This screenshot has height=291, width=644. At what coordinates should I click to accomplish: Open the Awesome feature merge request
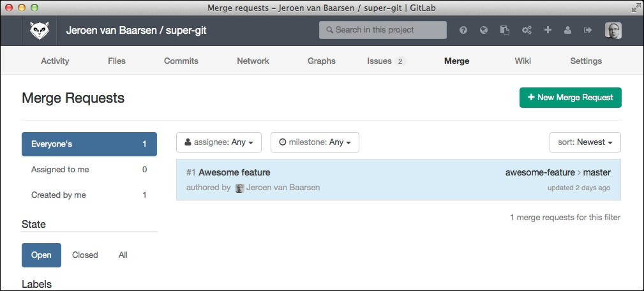tap(234, 172)
